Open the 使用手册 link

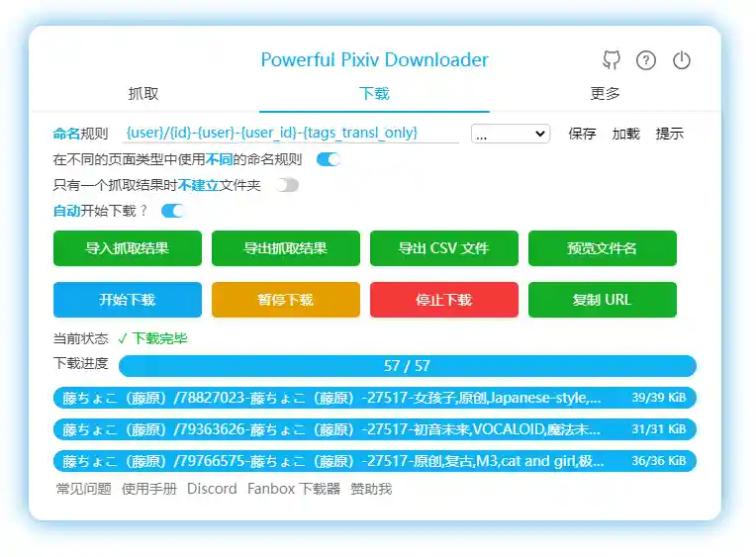(x=149, y=489)
